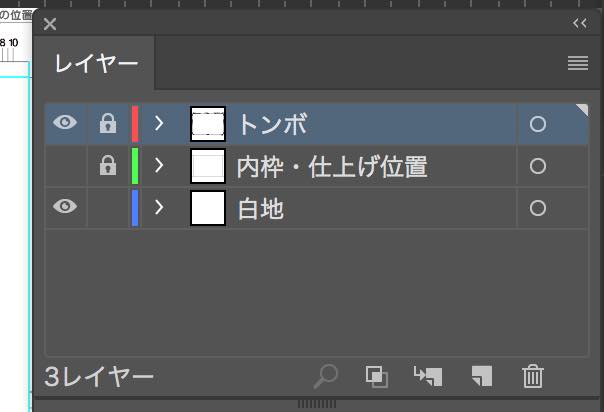
Task: Create a new layer
Action: (x=482, y=376)
